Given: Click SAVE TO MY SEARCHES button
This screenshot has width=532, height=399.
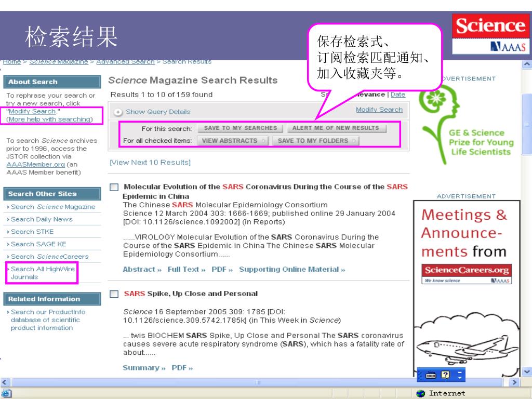Looking at the screenshot, I should 241,128.
